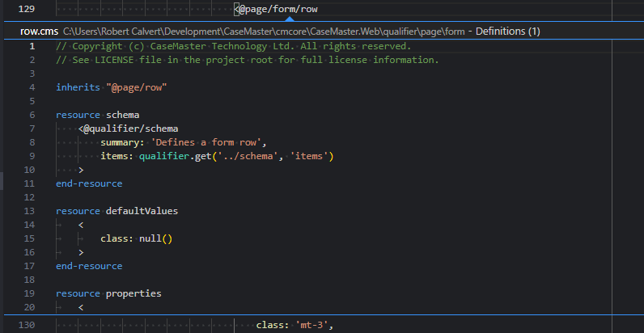Screen dimensions: 644x333
Task: Click the <@page/form/row tag on line 129
Action: 276,9
